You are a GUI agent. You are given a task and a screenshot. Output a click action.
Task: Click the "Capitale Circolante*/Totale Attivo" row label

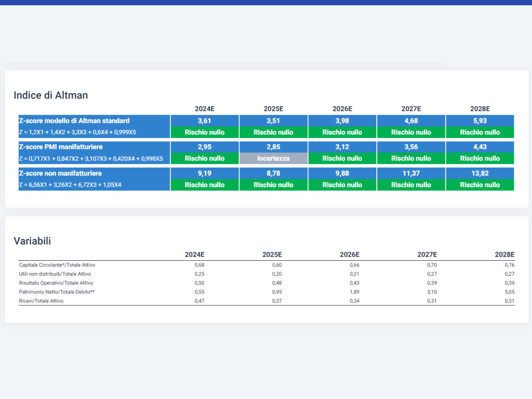[57, 265]
